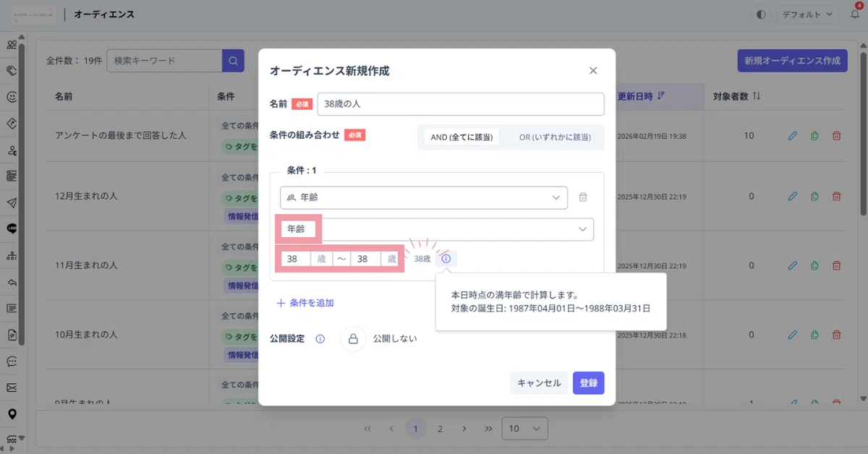This screenshot has height=454, width=868.
Task: Open the page size dropdown showing 10
Action: pyautogui.click(x=524, y=429)
